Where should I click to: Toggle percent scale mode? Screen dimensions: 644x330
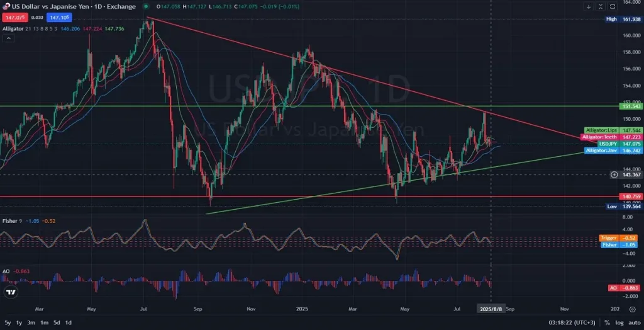pyautogui.click(x=607, y=322)
